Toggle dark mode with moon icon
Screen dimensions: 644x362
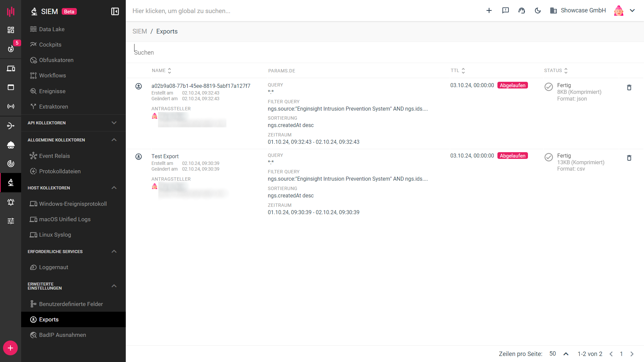coord(538,10)
